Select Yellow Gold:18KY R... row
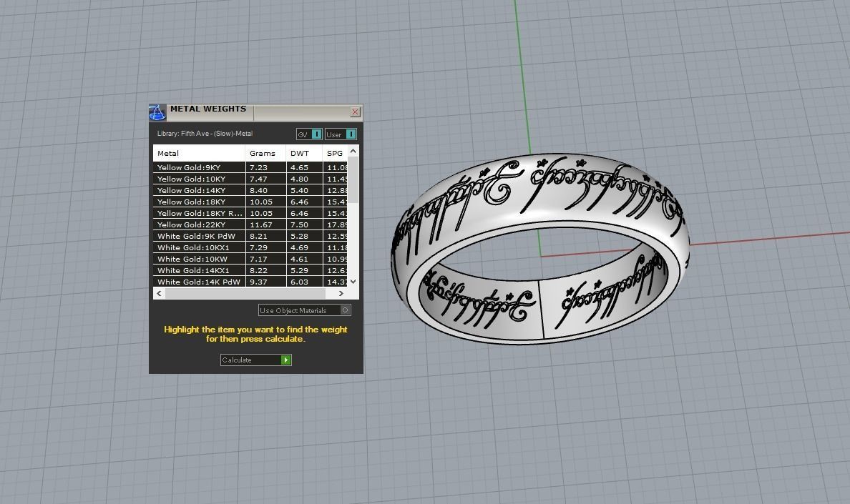This screenshot has width=850, height=504. point(250,213)
